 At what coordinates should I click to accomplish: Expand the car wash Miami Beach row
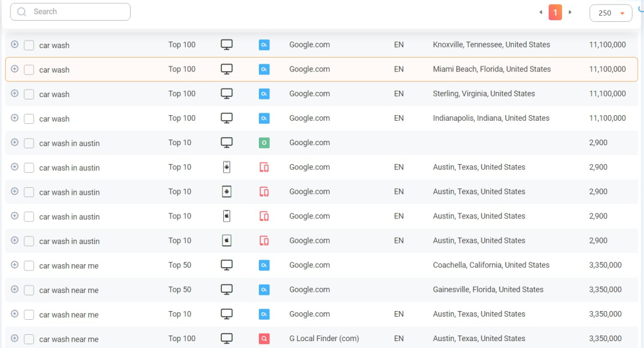[x=14, y=69]
